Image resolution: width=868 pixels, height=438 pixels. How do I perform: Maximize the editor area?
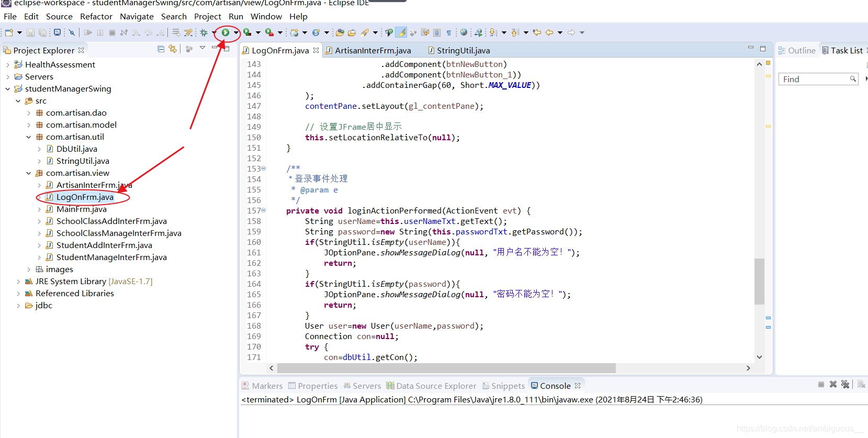[x=763, y=48]
